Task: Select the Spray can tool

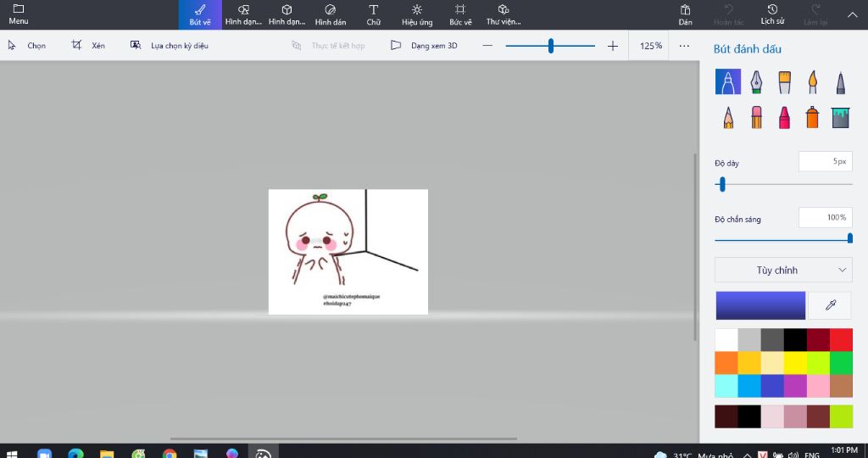Action: (x=812, y=117)
